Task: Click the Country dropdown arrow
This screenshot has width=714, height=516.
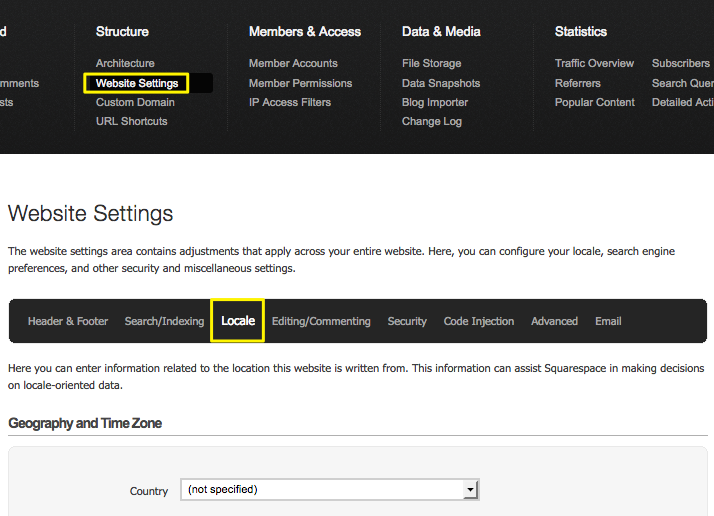Action: [470, 490]
